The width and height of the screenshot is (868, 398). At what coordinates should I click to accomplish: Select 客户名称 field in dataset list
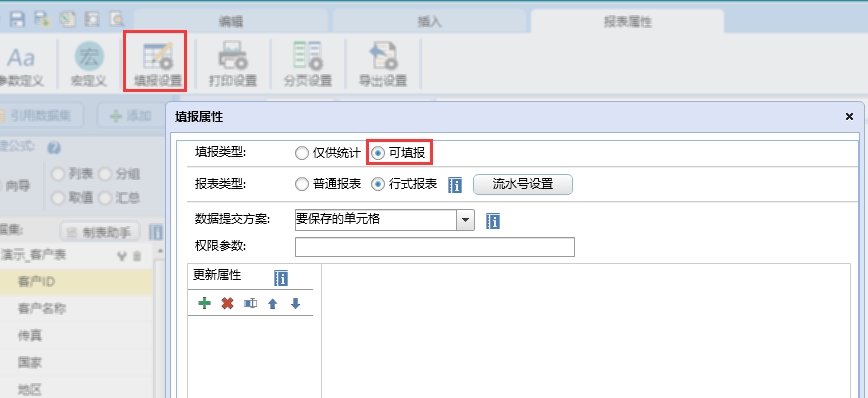tap(76, 308)
